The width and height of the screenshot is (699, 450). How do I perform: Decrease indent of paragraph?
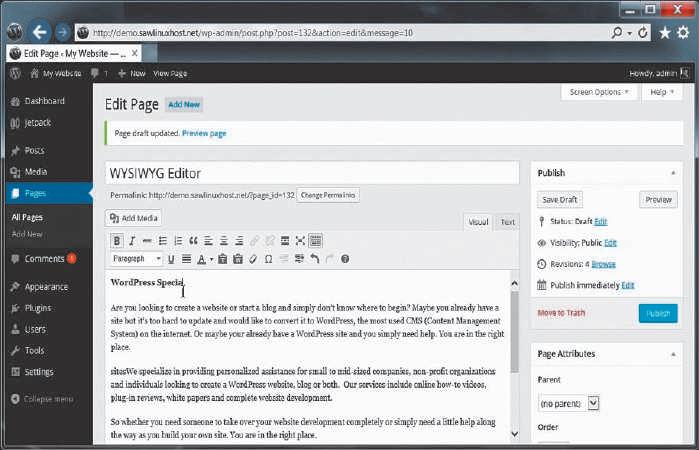284,259
